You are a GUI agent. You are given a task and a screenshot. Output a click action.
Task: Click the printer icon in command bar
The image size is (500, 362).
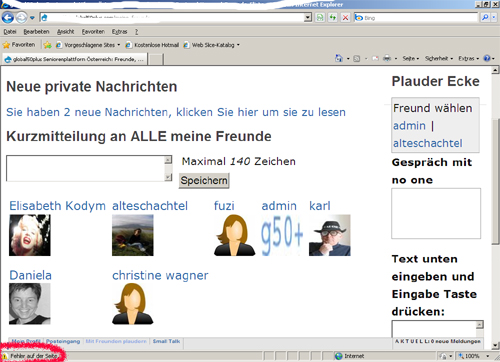pyautogui.click(x=387, y=58)
